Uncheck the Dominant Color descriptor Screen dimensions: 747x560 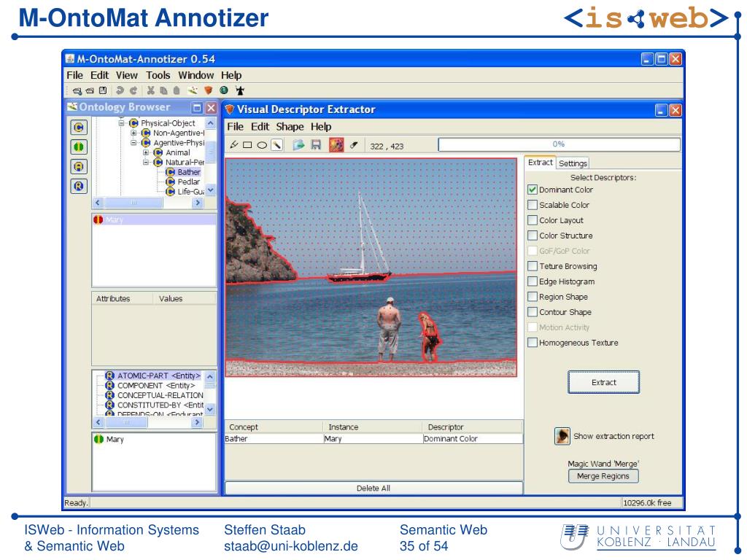tap(533, 190)
